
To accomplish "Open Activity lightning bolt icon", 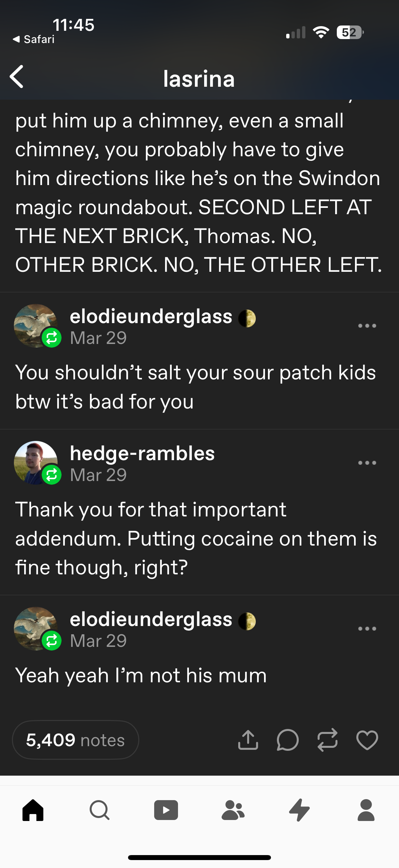I will tap(299, 810).
